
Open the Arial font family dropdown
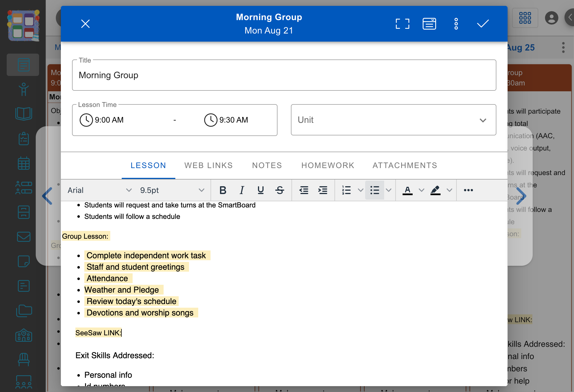click(99, 190)
